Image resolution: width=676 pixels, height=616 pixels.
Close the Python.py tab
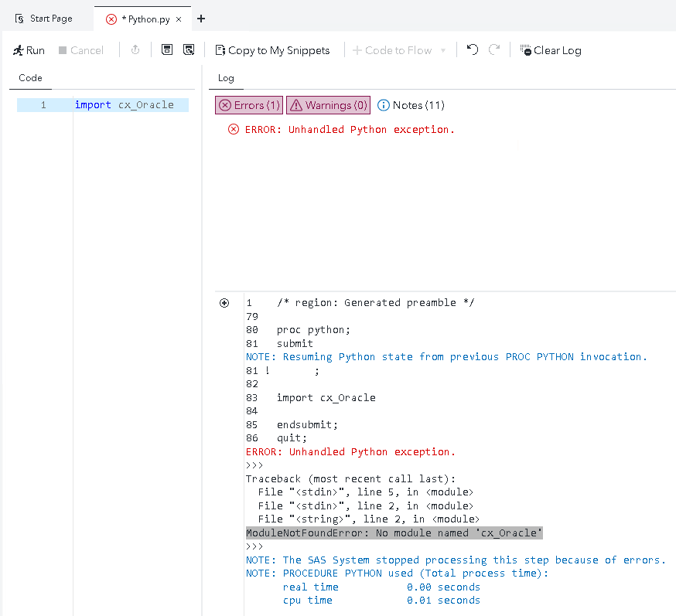pyautogui.click(x=179, y=19)
